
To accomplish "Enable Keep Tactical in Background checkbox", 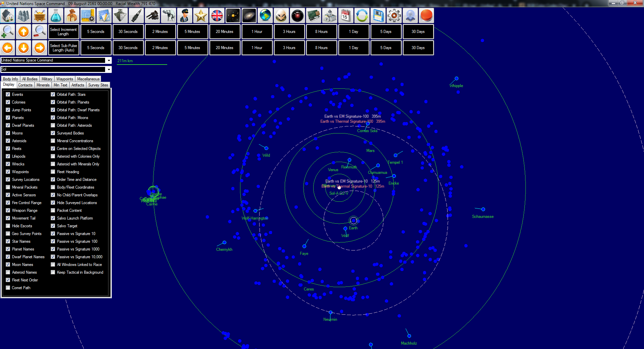I will (53, 272).
